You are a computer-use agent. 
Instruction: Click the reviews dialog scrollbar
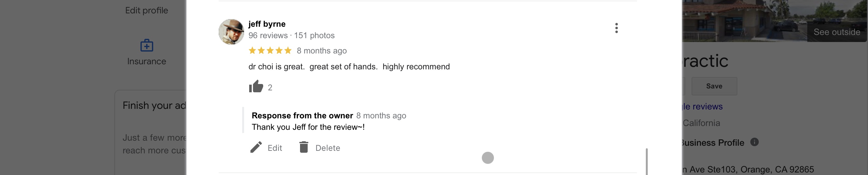[x=646, y=161]
